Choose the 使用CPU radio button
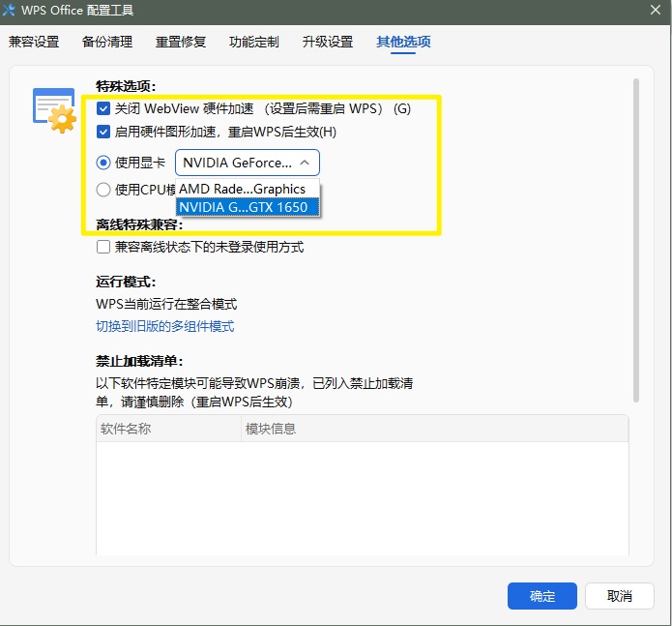672x626 pixels. click(103, 190)
